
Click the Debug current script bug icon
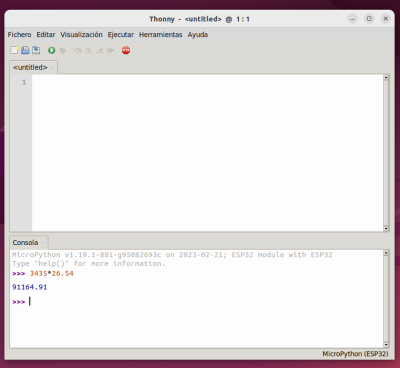tap(63, 50)
